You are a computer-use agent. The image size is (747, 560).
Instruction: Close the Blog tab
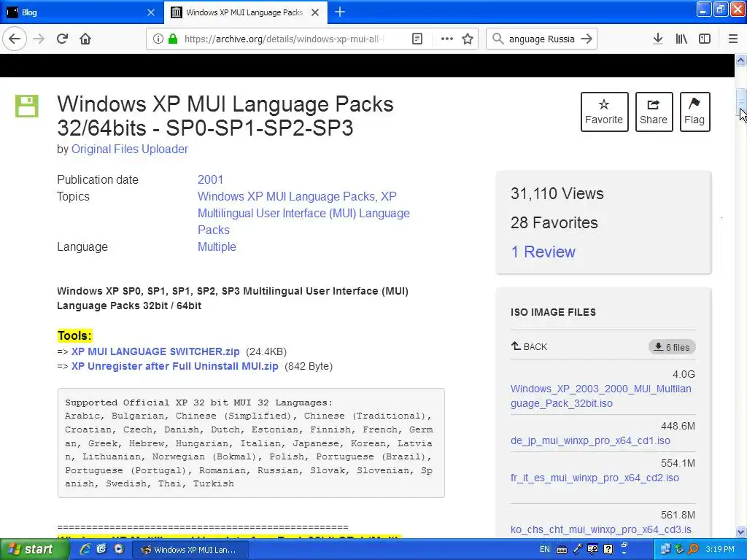150,12
